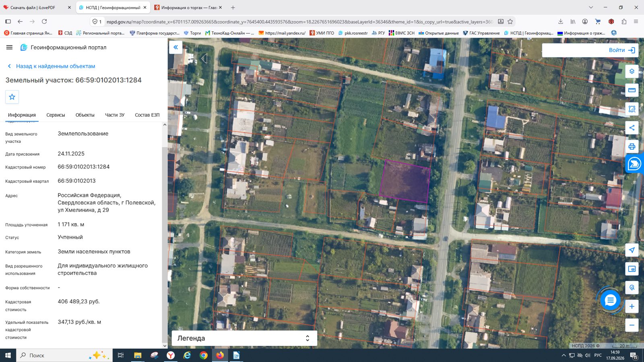Click the side panel scrollbar up arrow
This screenshot has height=362, width=644.
[x=165, y=125]
